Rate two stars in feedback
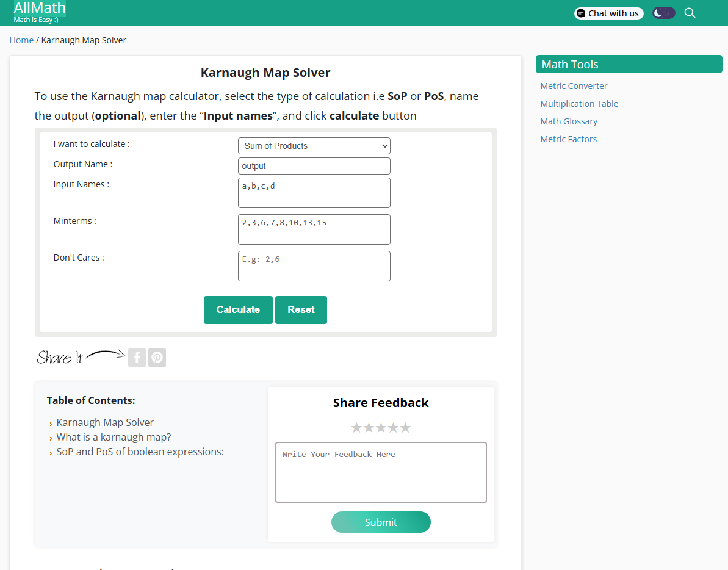This screenshot has width=728, height=570. click(369, 427)
